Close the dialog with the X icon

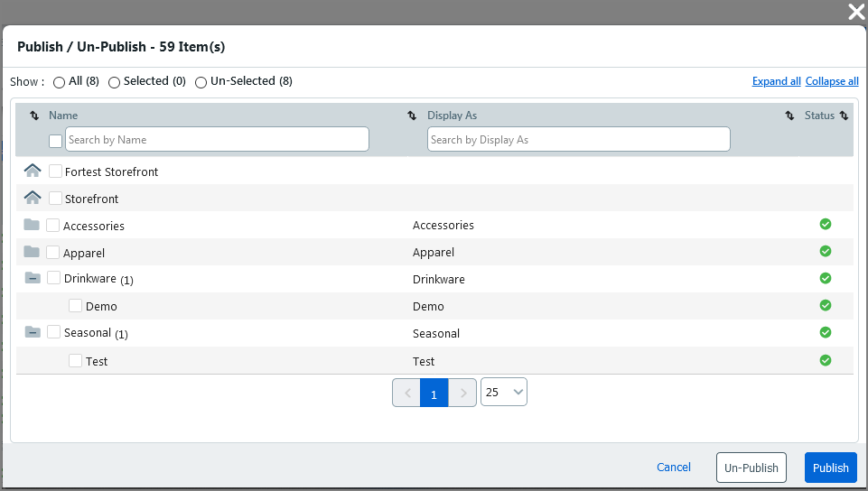click(x=855, y=12)
